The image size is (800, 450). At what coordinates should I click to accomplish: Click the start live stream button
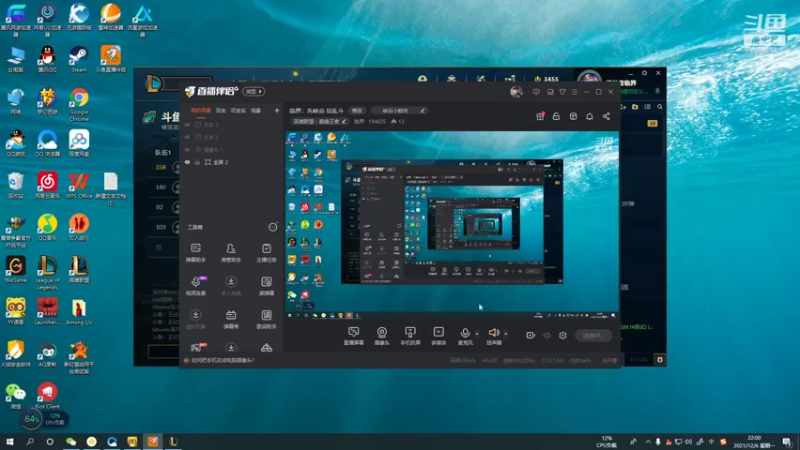click(593, 335)
